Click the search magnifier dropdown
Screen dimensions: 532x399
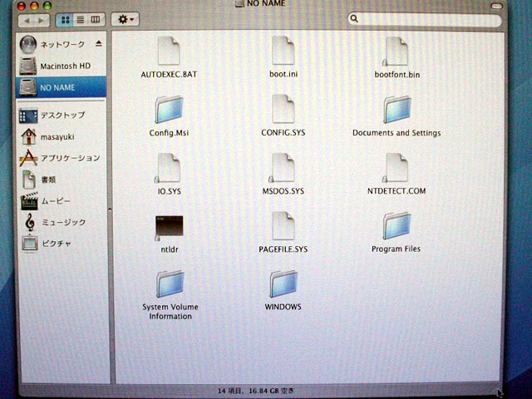tap(356, 18)
